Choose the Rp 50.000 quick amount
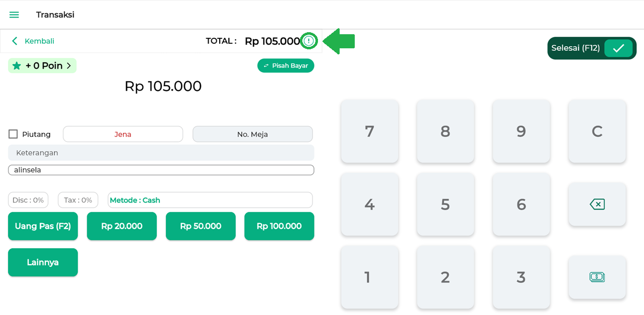The height and width of the screenshot is (315, 644). [201, 226]
